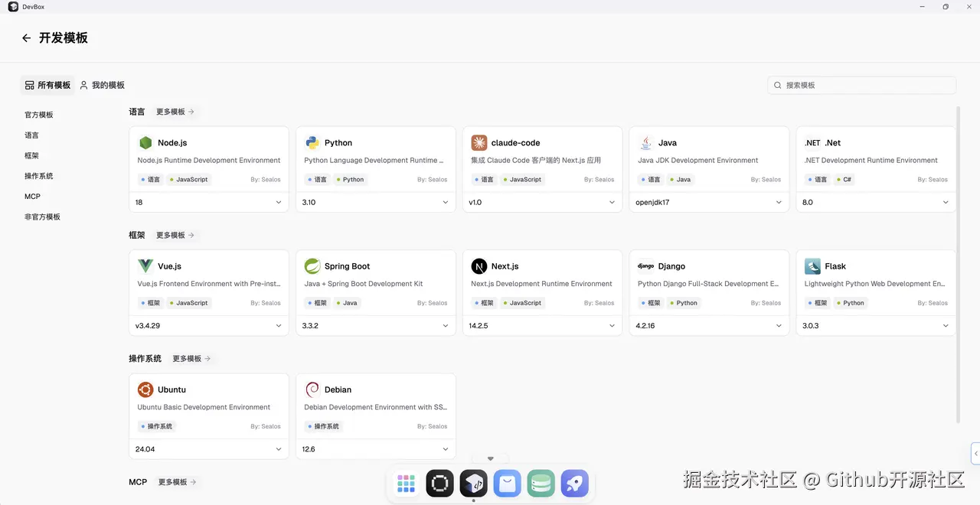Open the blue bag app store in dock

pos(507,484)
